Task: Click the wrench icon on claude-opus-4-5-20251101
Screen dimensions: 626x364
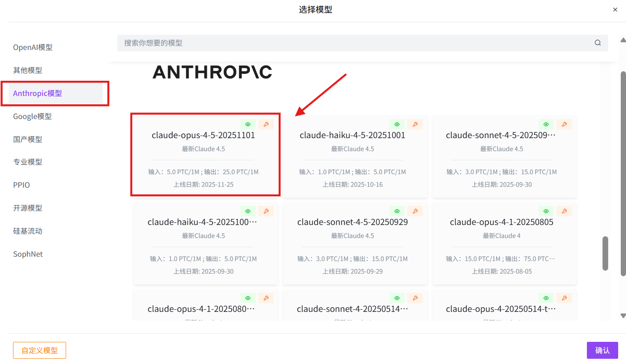Action: [266, 124]
